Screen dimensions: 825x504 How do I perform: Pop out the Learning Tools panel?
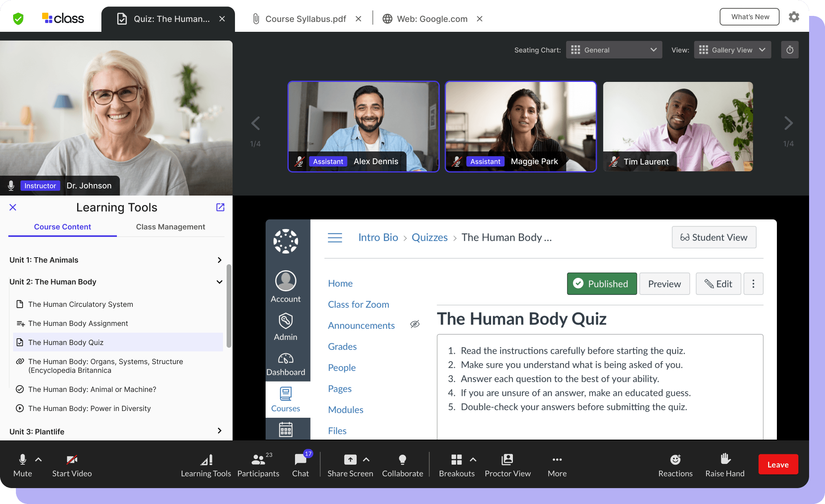pyautogui.click(x=220, y=207)
